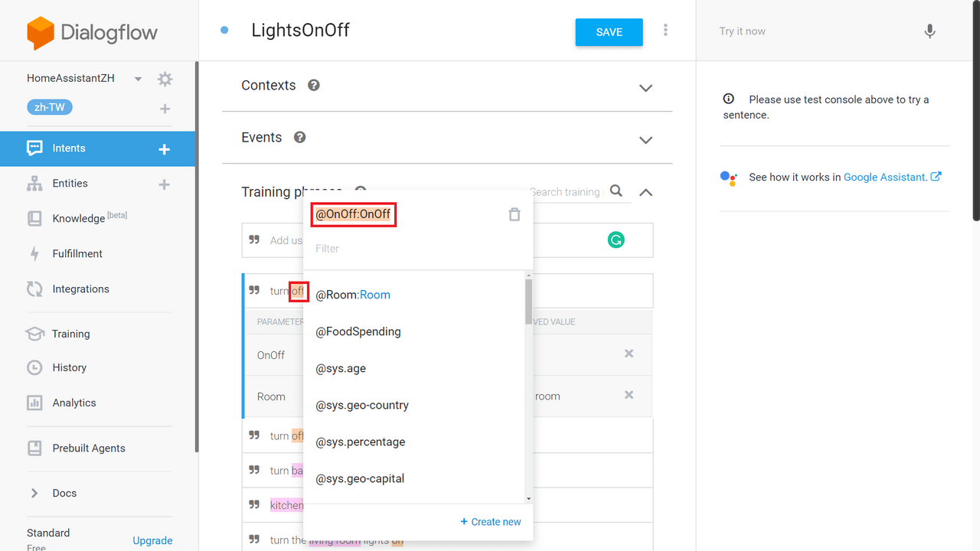
Task: Remove the Room parameter row
Action: click(x=629, y=395)
